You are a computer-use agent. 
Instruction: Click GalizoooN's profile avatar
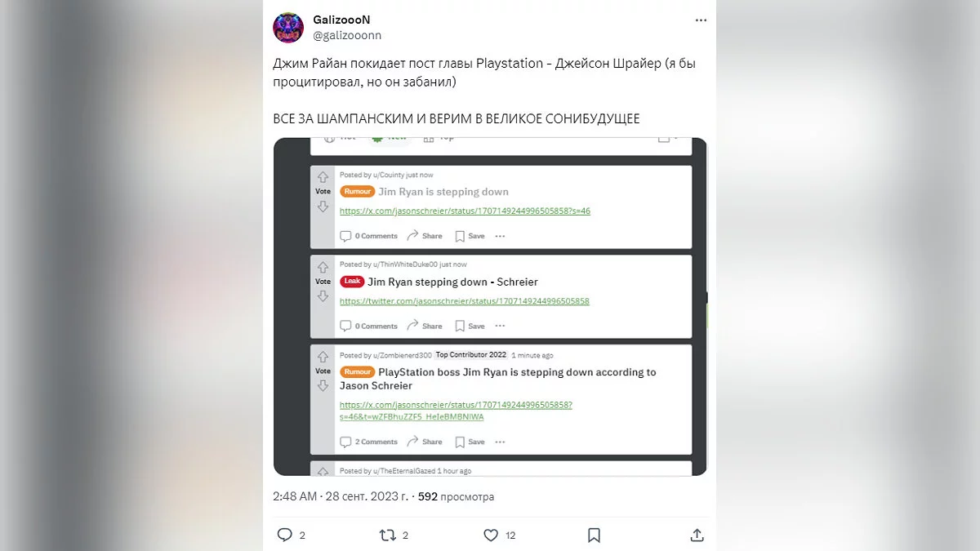[289, 28]
